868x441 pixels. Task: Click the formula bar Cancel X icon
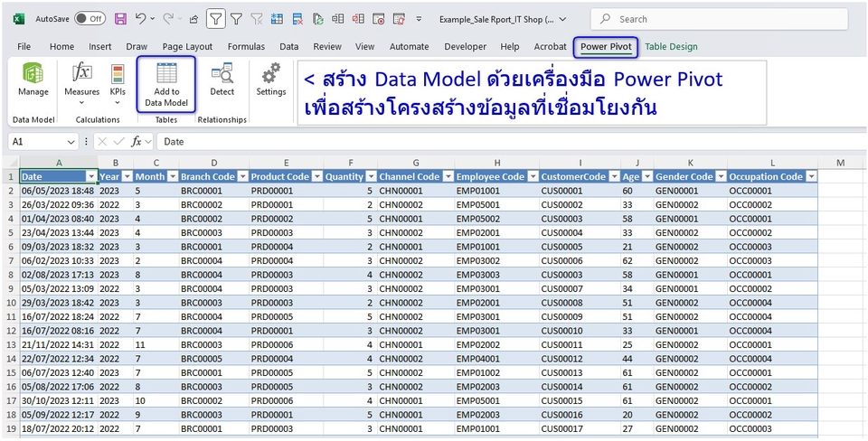[102, 142]
